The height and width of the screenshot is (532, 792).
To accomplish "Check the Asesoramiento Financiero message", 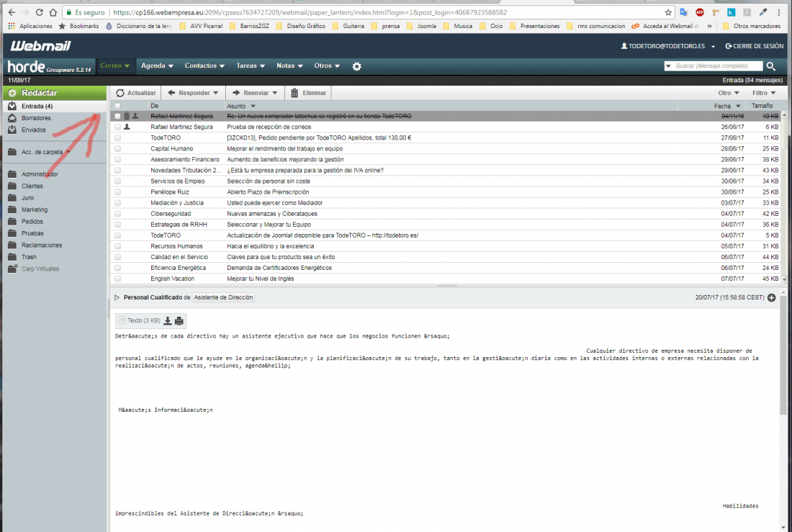I will pyautogui.click(x=117, y=160).
